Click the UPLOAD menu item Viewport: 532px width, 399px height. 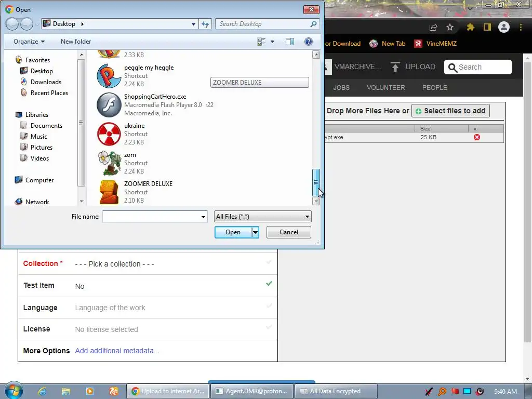point(413,67)
